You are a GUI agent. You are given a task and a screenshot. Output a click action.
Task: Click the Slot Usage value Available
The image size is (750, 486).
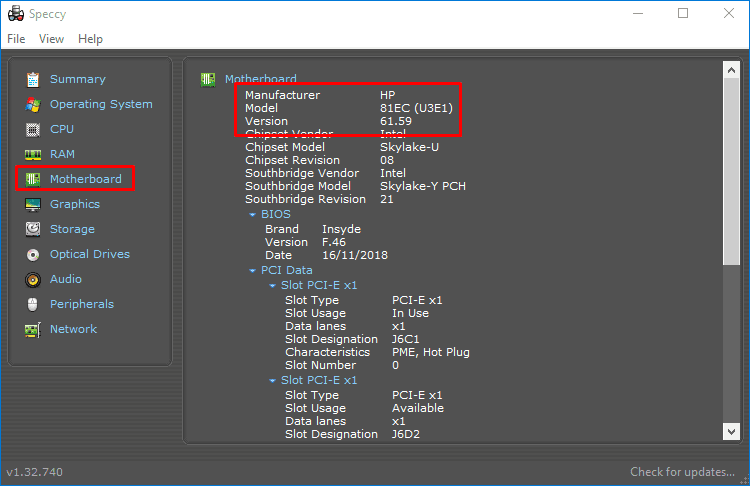click(x=418, y=408)
